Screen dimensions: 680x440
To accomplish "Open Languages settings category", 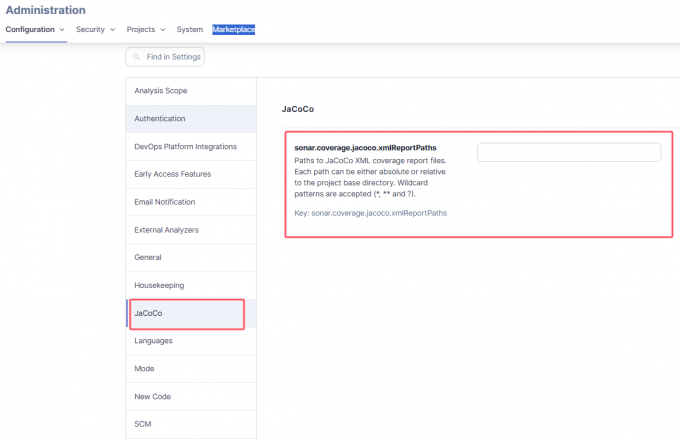I will click(191, 341).
